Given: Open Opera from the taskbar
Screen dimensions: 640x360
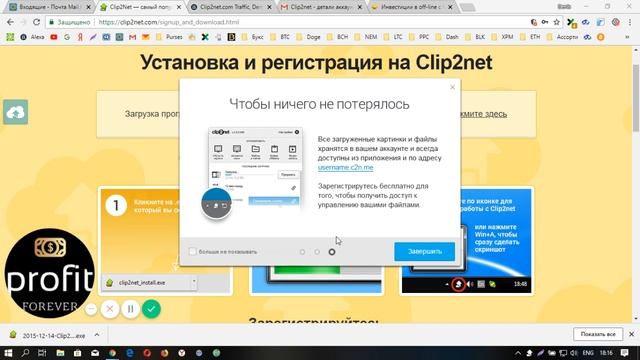Looking at the screenshot, I should 147,353.
